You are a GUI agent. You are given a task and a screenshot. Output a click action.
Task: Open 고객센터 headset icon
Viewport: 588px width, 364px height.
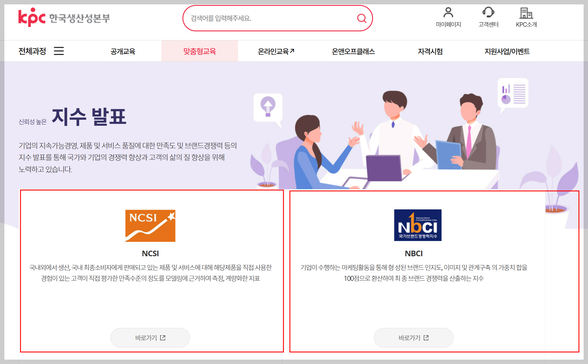tap(488, 13)
